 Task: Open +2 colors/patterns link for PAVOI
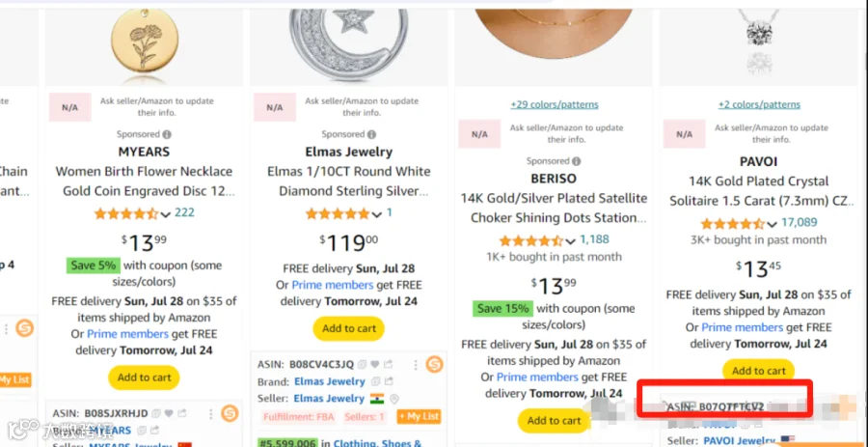[x=759, y=104]
